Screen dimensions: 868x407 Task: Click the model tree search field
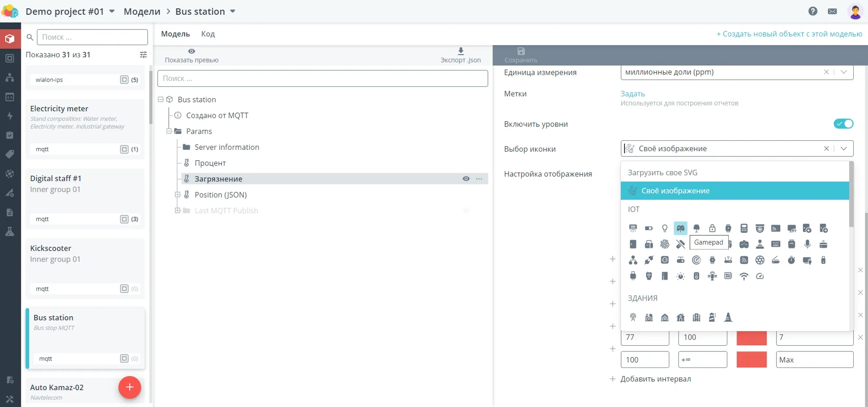(322, 79)
